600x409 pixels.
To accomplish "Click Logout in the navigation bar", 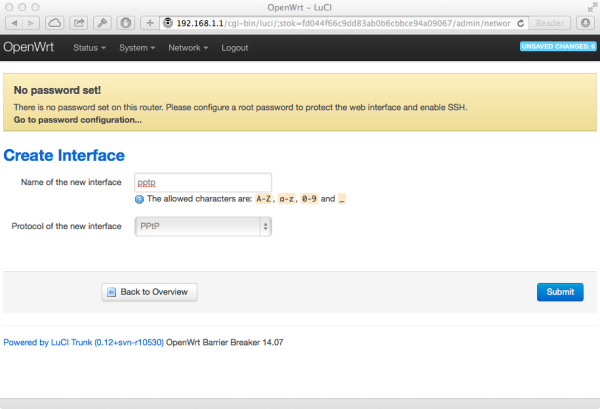I will (235, 48).
